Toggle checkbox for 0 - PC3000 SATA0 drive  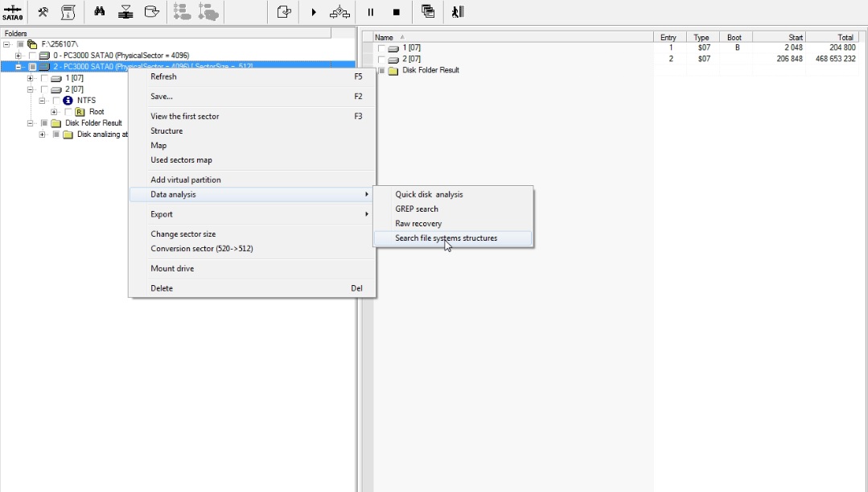(32, 56)
